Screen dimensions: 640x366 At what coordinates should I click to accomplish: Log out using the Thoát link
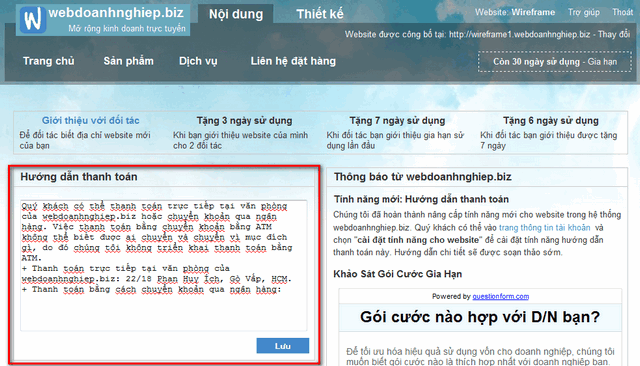(x=622, y=12)
